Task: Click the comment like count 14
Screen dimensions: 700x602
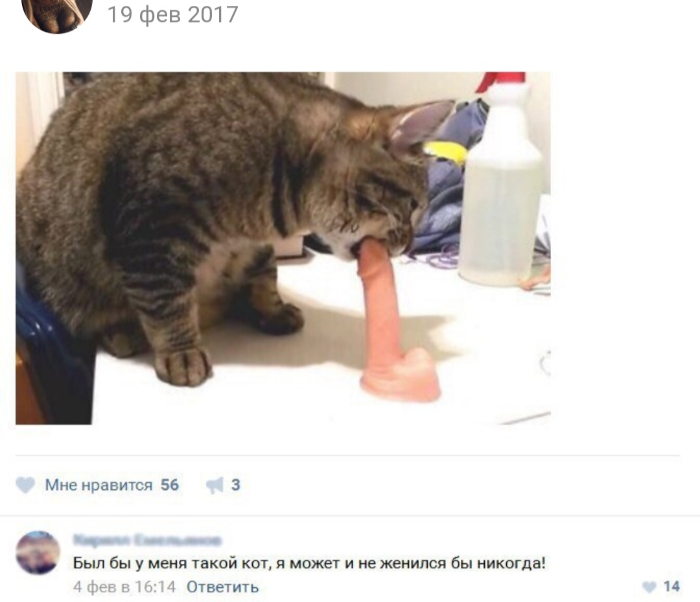Action: pos(671,586)
